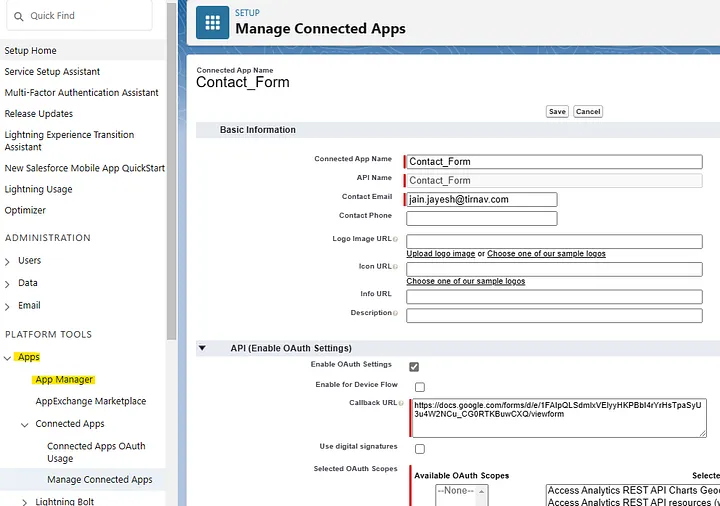This screenshot has width=720, height=506.
Task: Toggle Enable OAuth Settings checkbox
Action: 414,367
